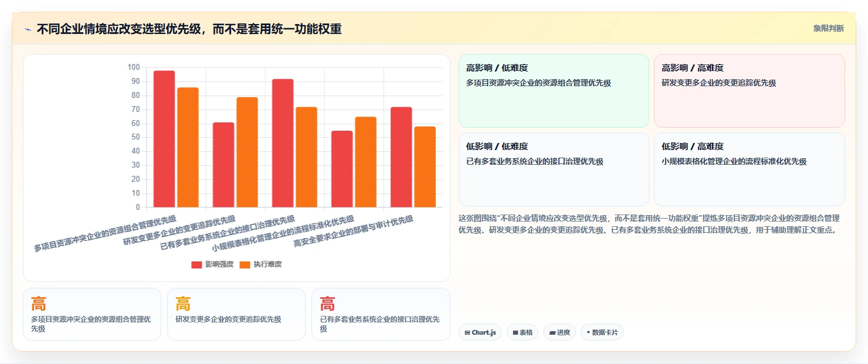Screen dimensions: 868x364
Task: Click the red bar for 流程标准化优先级
Action: 342,169
